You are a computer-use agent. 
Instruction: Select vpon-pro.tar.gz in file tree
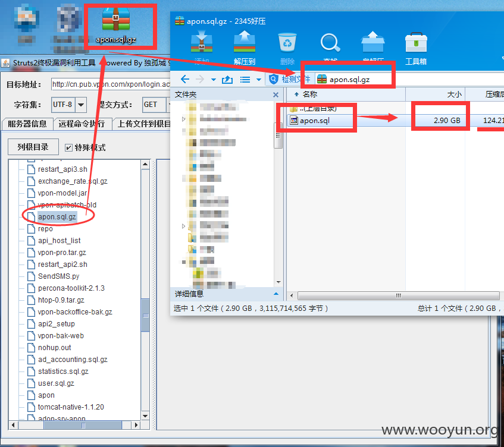(62, 253)
